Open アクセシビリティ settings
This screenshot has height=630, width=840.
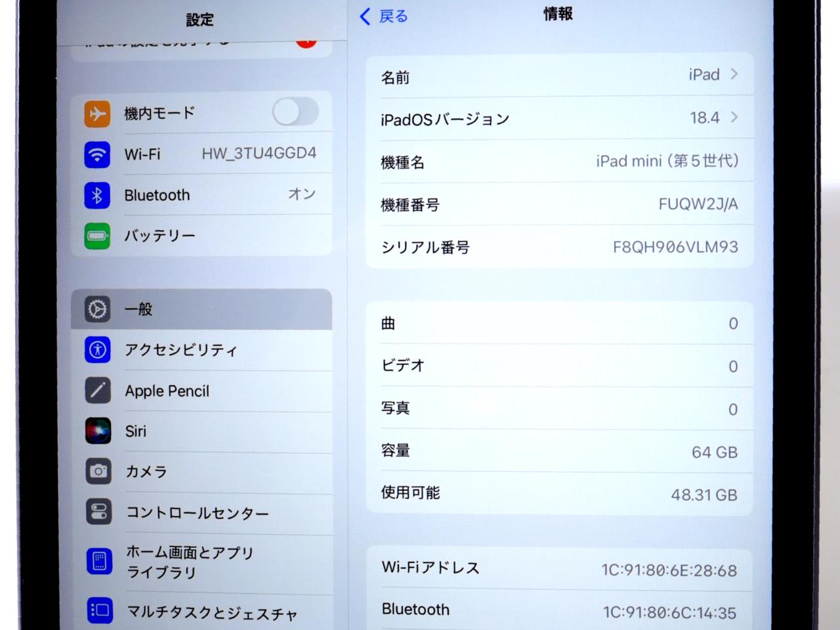tap(202, 350)
